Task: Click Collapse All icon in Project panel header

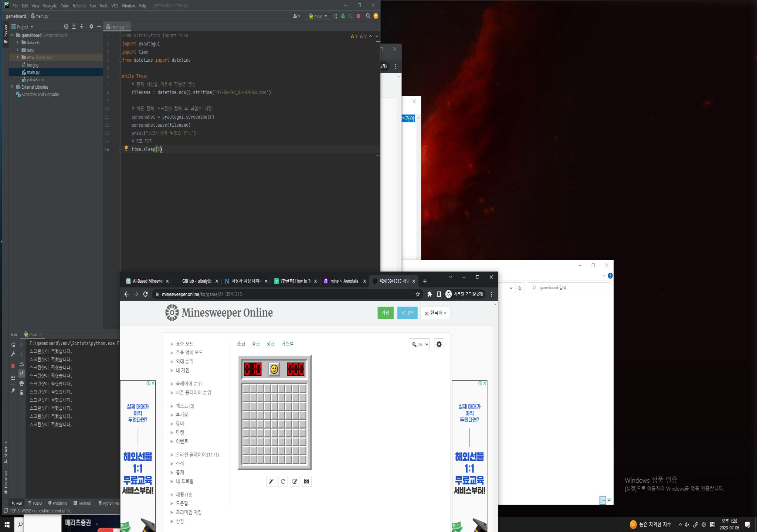Action: tap(82, 26)
